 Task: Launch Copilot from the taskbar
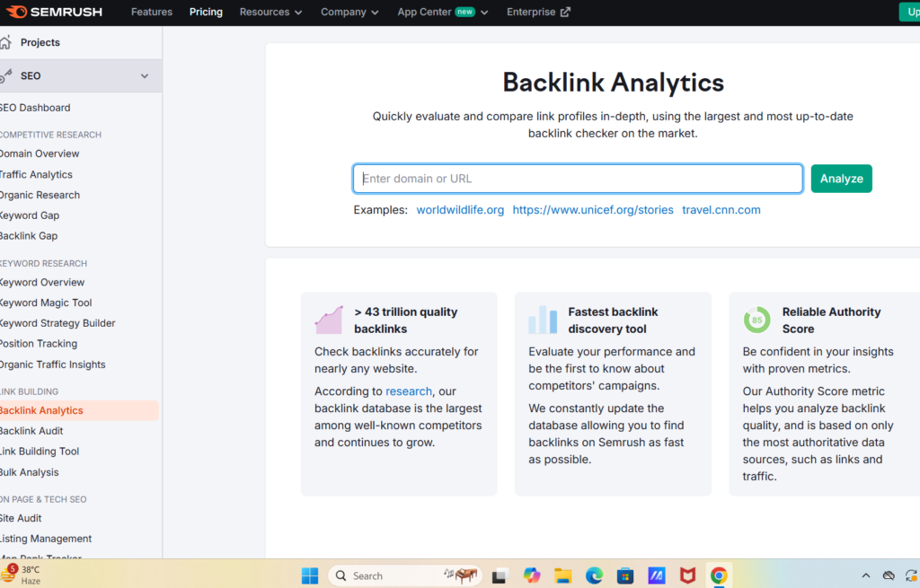pyautogui.click(x=532, y=575)
